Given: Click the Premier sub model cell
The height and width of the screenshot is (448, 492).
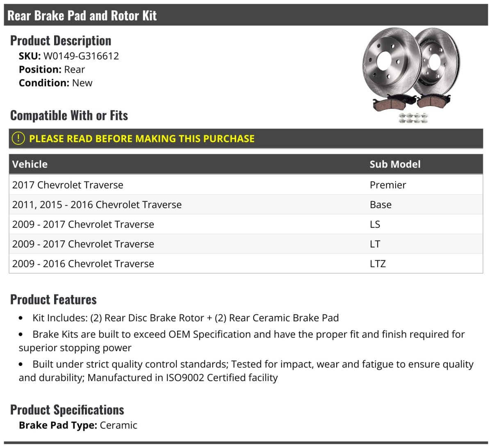Looking at the screenshot, I should click(x=387, y=185).
